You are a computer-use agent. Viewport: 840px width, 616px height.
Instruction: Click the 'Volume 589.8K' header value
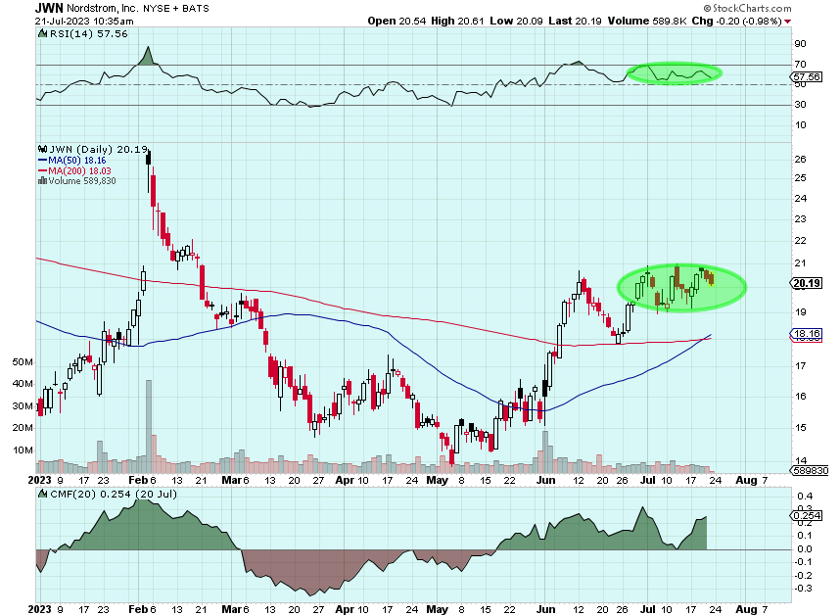click(647, 21)
